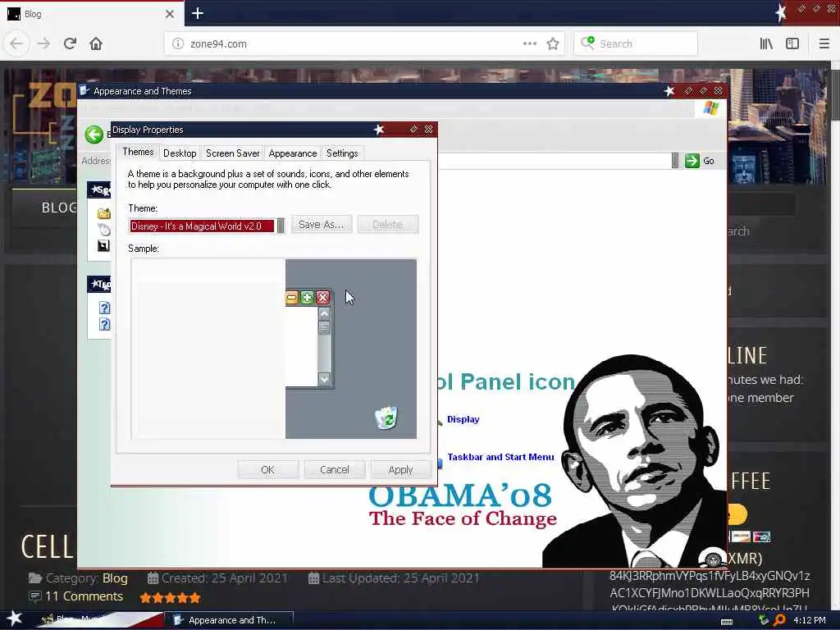Click the green back button in Appearance and Themes

pyautogui.click(x=94, y=135)
